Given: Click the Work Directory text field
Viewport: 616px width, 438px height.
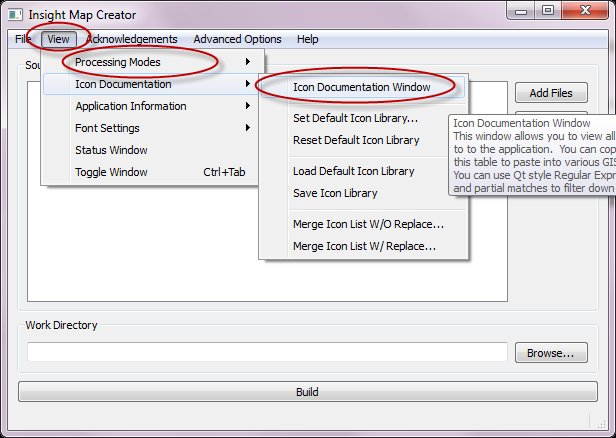Looking at the screenshot, I should (267, 352).
